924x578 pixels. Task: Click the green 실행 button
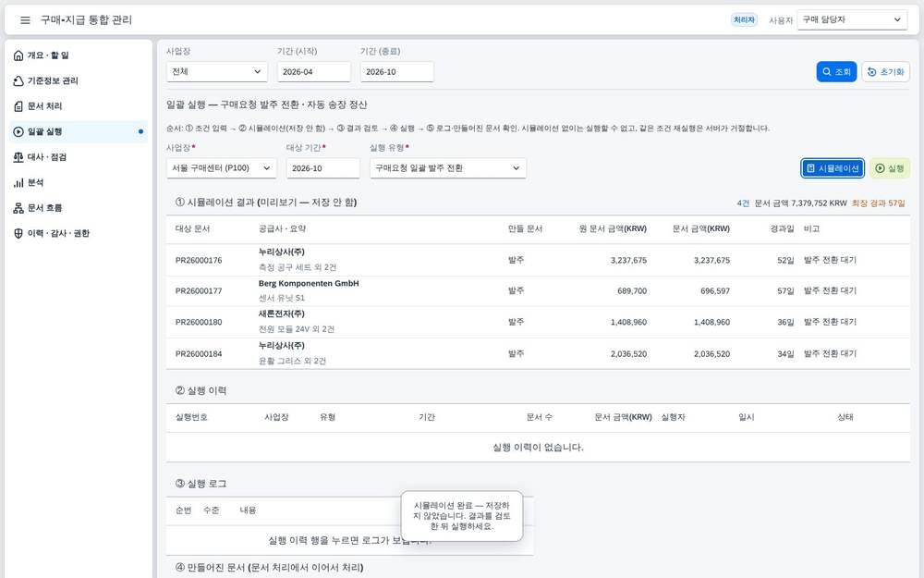pos(889,168)
